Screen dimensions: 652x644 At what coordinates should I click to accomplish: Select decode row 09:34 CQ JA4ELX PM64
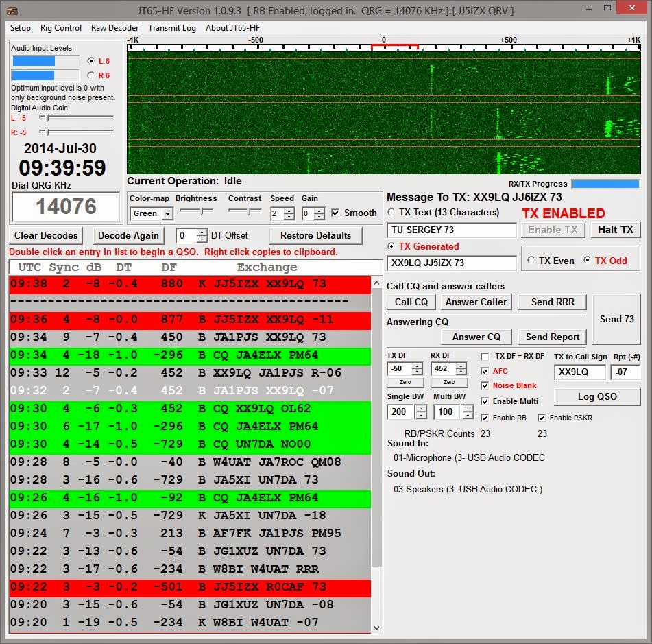click(190, 355)
